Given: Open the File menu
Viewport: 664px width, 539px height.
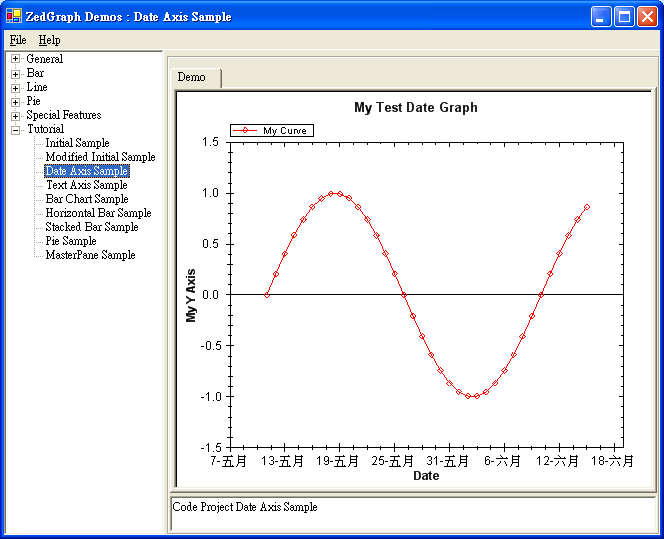Looking at the screenshot, I should pos(18,40).
